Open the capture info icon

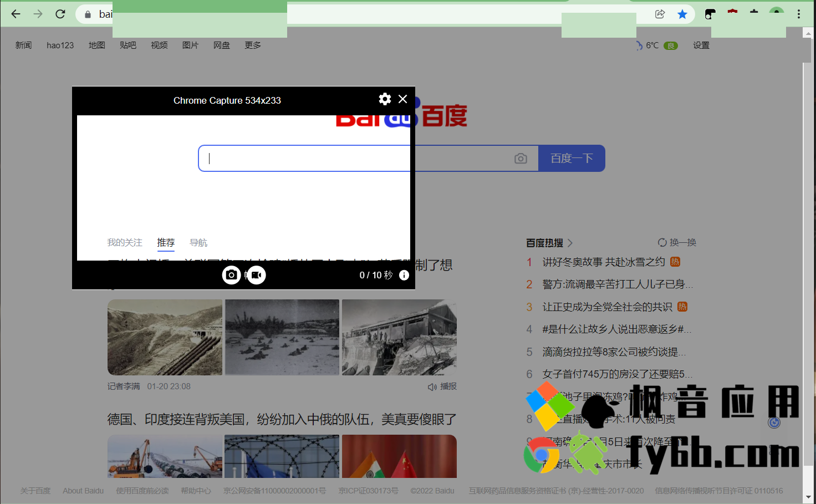(404, 275)
